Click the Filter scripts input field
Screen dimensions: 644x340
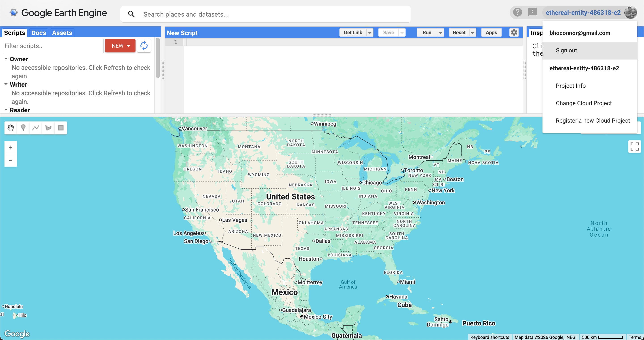(x=53, y=46)
